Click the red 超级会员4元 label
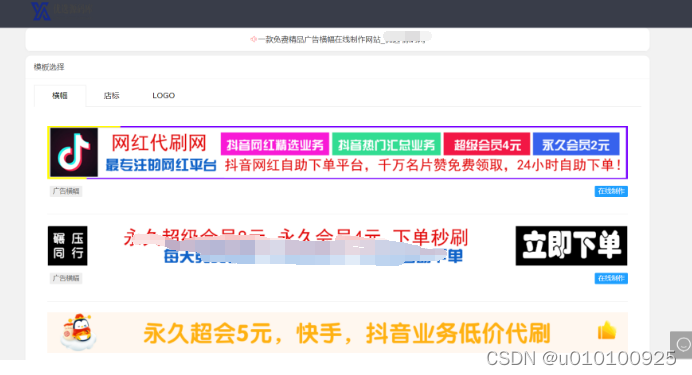The height and width of the screenshot is (375, 692). point(487,144)
